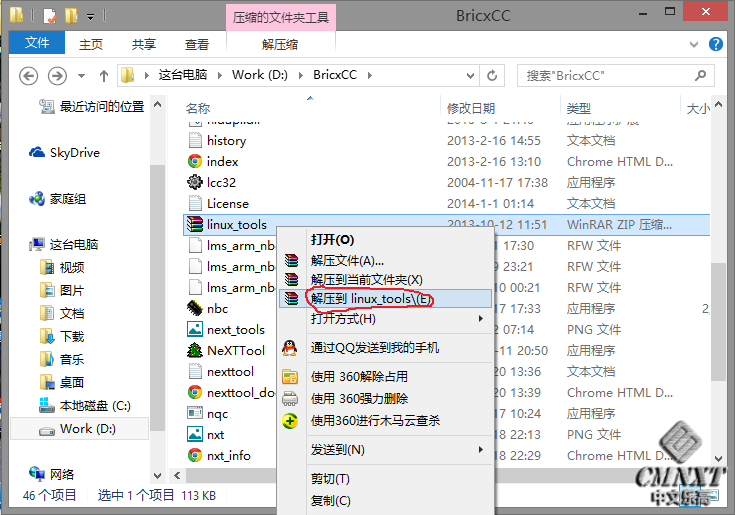Select 本地磁盘 (C:) in navigation pane

click(x=85, y=405)
